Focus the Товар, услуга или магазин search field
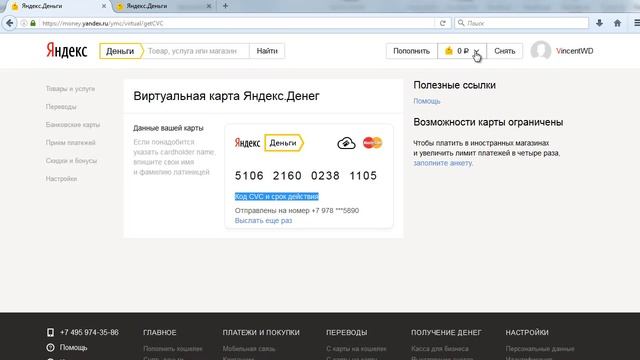 [x=196, y=51]
